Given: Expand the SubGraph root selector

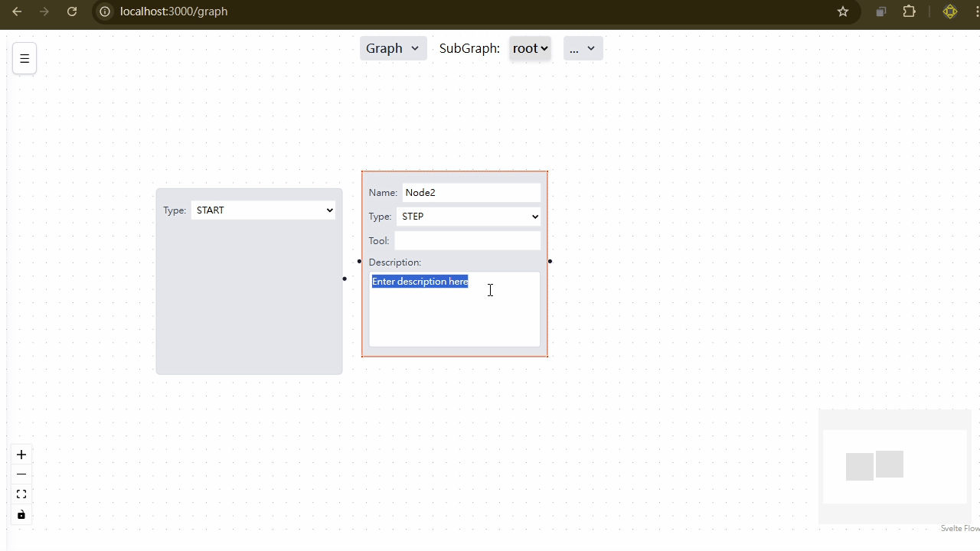Looking at the screenshot, I should (x=530, y=48).
